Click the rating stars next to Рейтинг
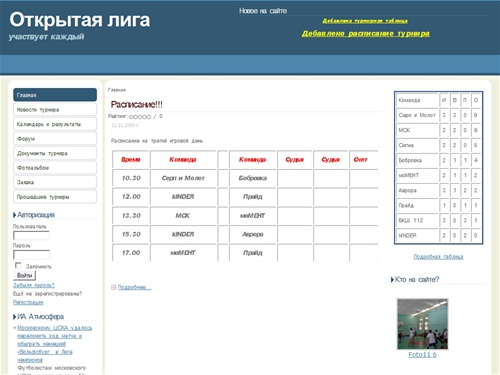 click(x=140, y=117)
